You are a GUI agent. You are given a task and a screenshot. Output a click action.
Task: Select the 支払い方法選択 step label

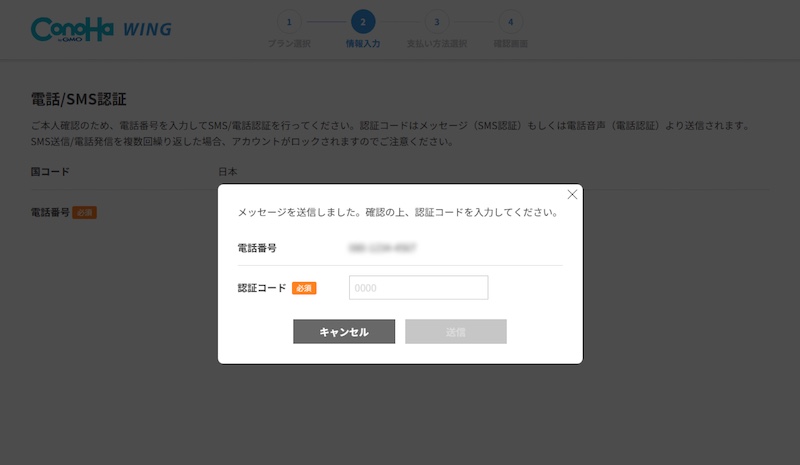(436, 44)
